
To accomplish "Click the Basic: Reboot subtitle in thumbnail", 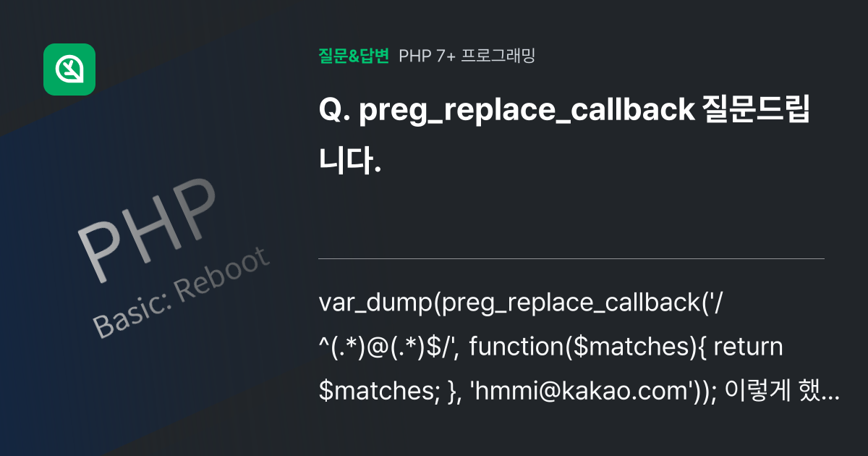I will pos(181,293).
